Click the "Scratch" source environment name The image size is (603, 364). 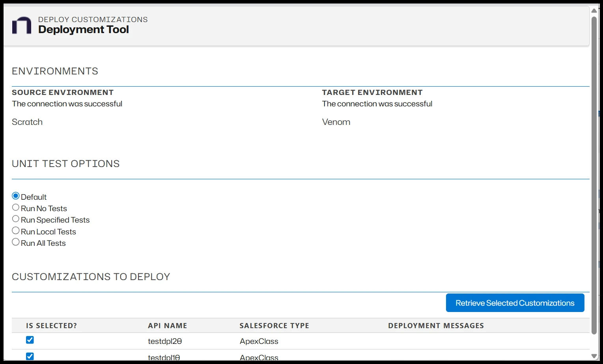pyautogui.click(x=27, y=122)
